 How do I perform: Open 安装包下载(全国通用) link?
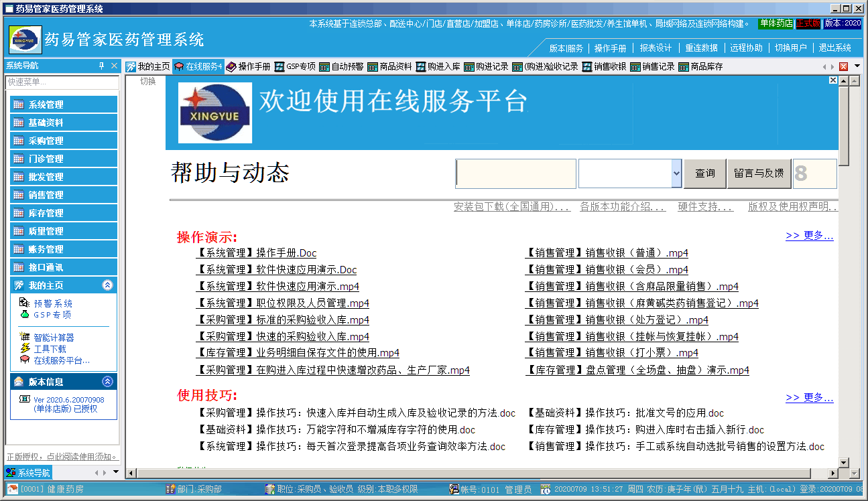point(512,207)
